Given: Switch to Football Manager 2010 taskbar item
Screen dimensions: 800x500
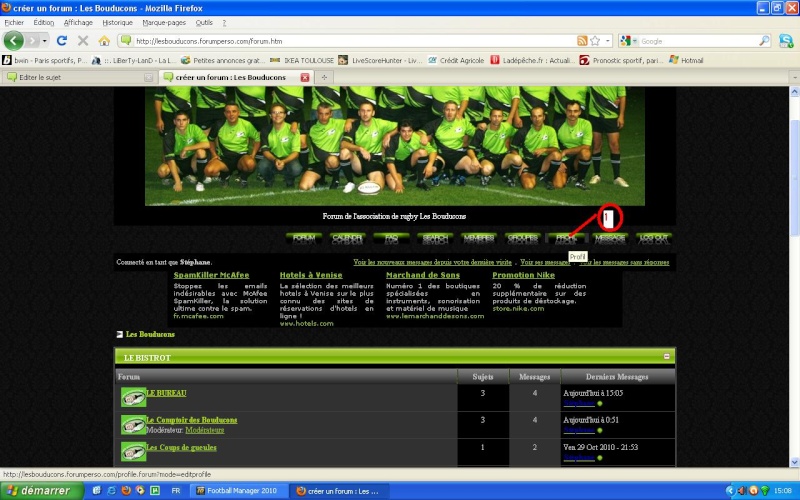Looking at the screenshot, I should point(238,491).
